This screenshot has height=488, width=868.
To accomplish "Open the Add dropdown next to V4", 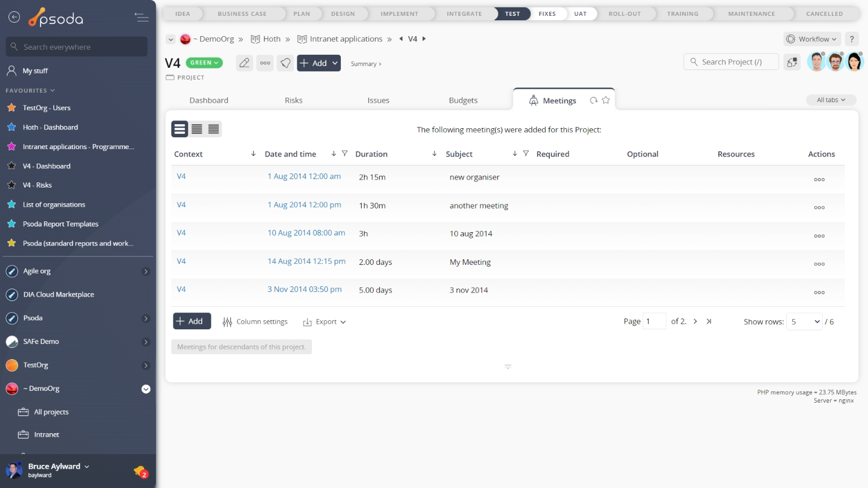I will click(x=335, y=63).
